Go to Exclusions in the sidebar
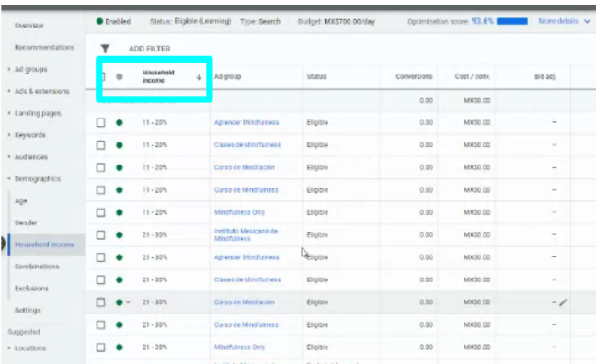The height and width of the screenshot is (364, 596). (x=31, y=289)
